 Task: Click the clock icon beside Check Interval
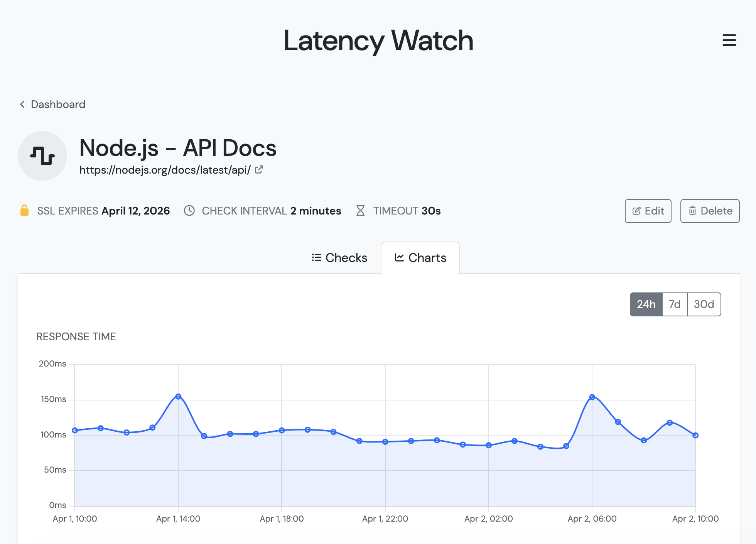pyautogui.click(x=189, y=211)
